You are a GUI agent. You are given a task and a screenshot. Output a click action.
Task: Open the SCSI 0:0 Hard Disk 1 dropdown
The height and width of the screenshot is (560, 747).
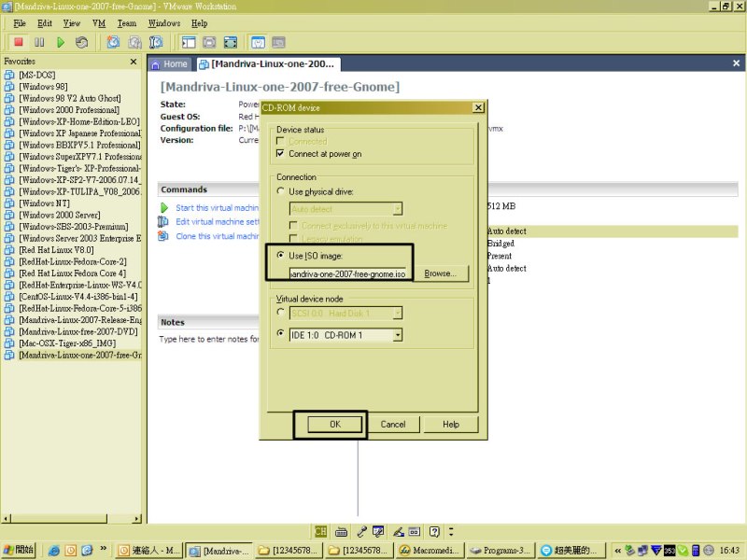tap(398, 313)
